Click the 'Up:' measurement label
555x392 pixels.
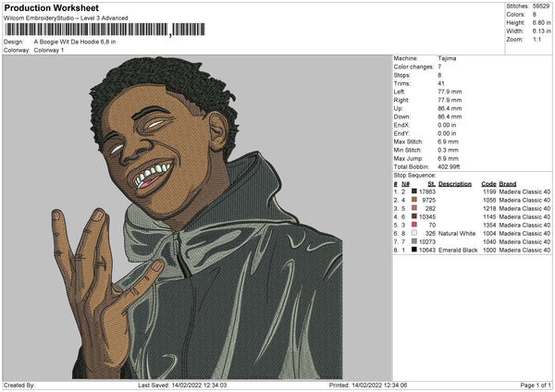tap(398, 108)
